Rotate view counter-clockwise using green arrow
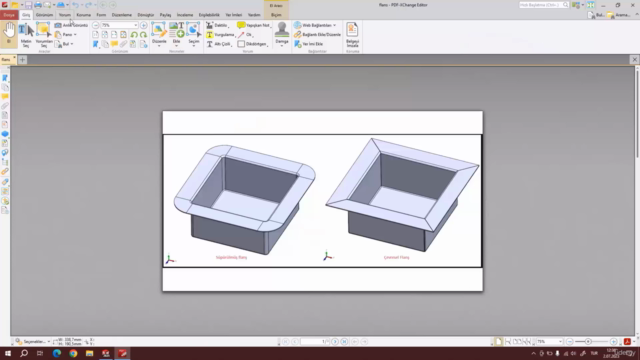 (x=134, y=35)
